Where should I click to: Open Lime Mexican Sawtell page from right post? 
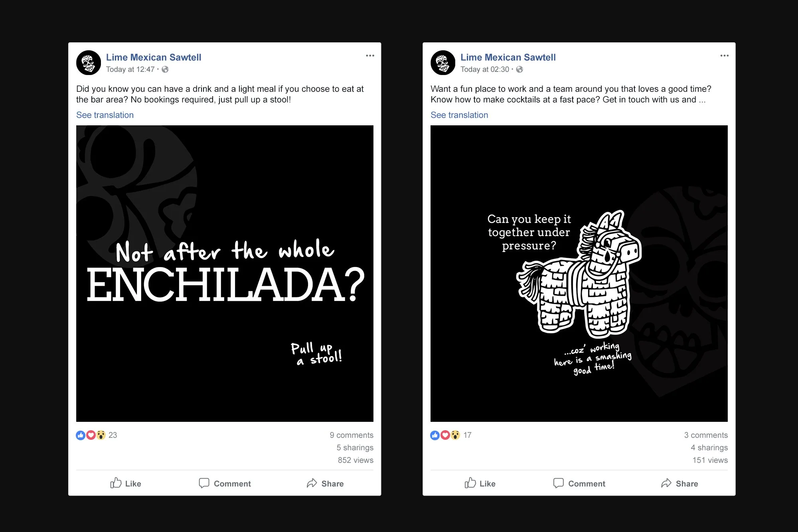click(508, 57)
